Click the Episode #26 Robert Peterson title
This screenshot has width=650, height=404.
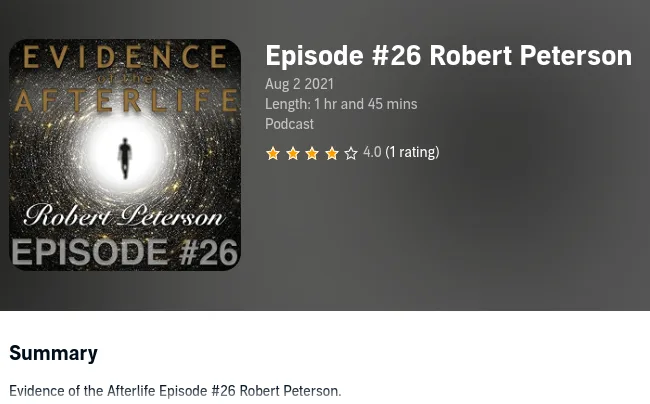pyautogui.click(x=449, y=56)
